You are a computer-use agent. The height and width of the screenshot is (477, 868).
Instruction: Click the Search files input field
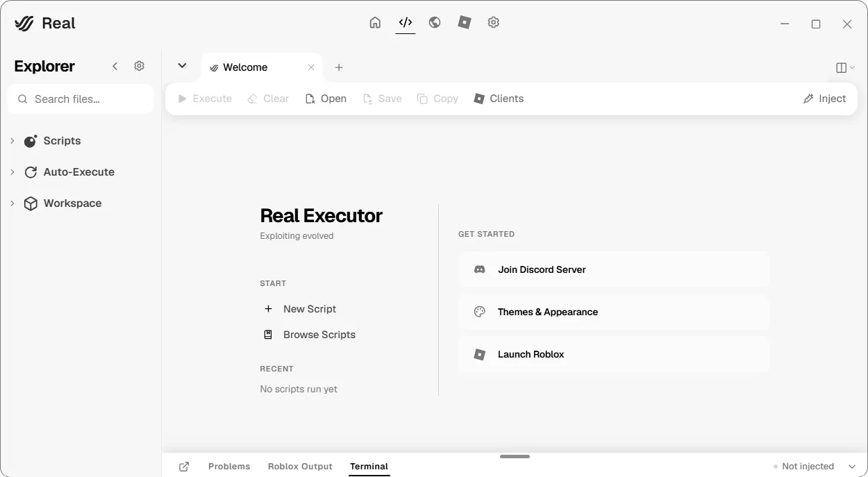[81, 99]
